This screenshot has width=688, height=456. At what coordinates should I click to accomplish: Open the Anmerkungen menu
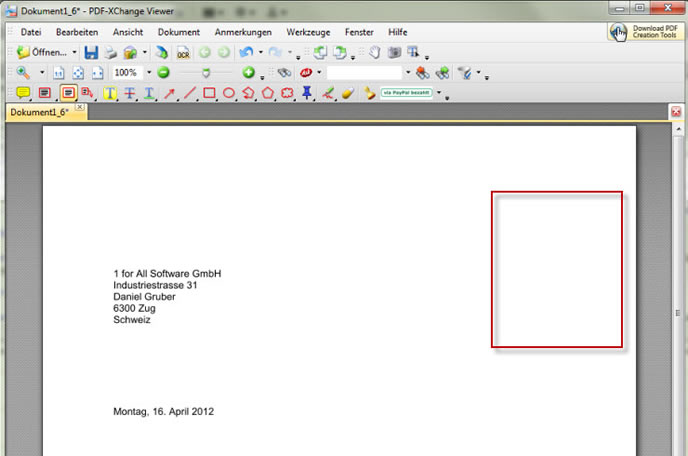click(243, 32)
